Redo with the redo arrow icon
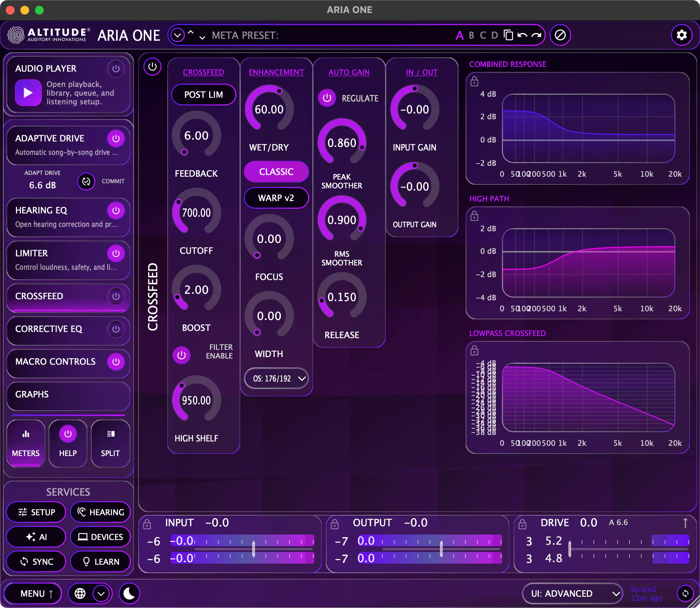 tap(536, 35)
